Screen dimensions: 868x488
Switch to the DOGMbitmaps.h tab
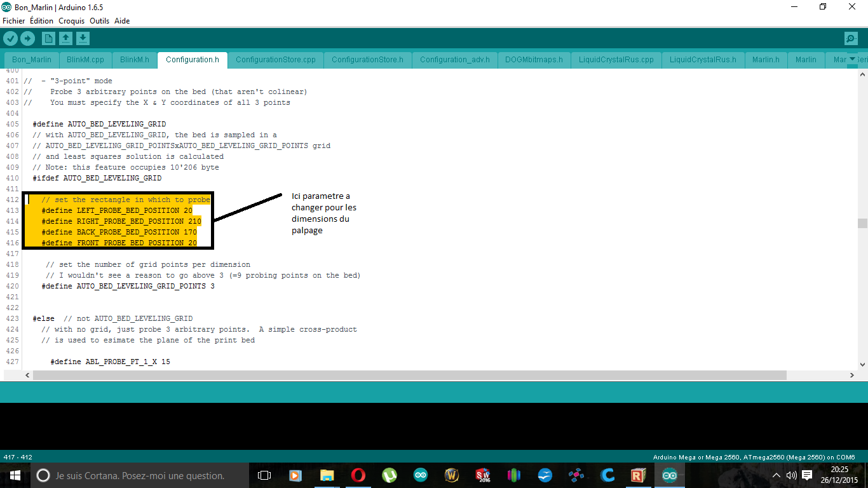click(534, 60)
